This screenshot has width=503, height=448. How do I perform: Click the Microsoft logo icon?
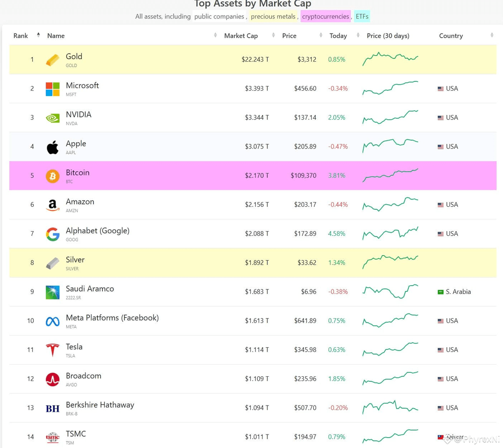click(x=52, y=89)
